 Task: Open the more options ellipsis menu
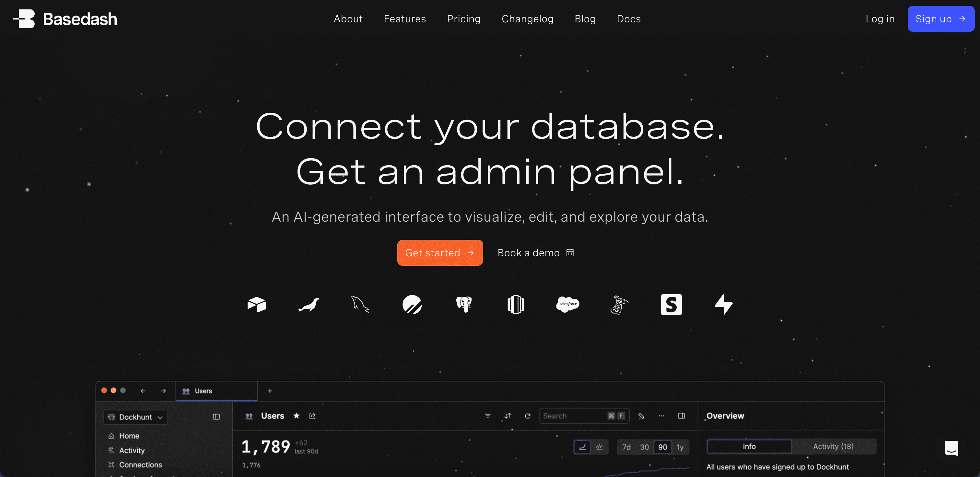(661, 416)
